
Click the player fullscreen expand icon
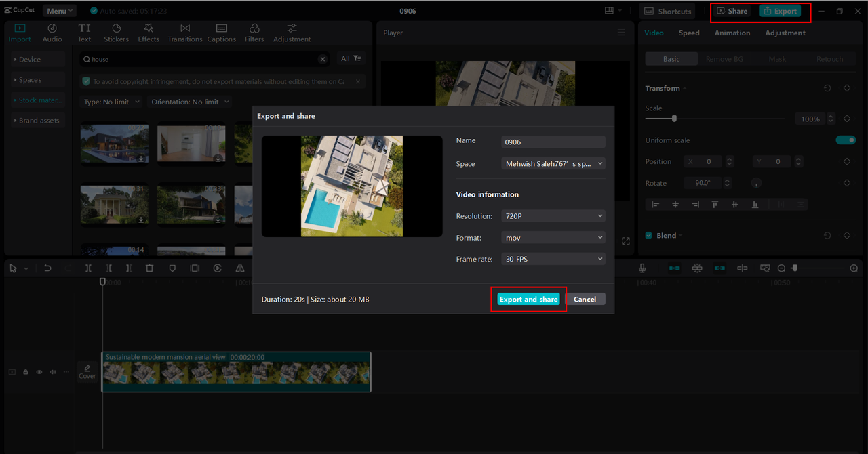625,241
